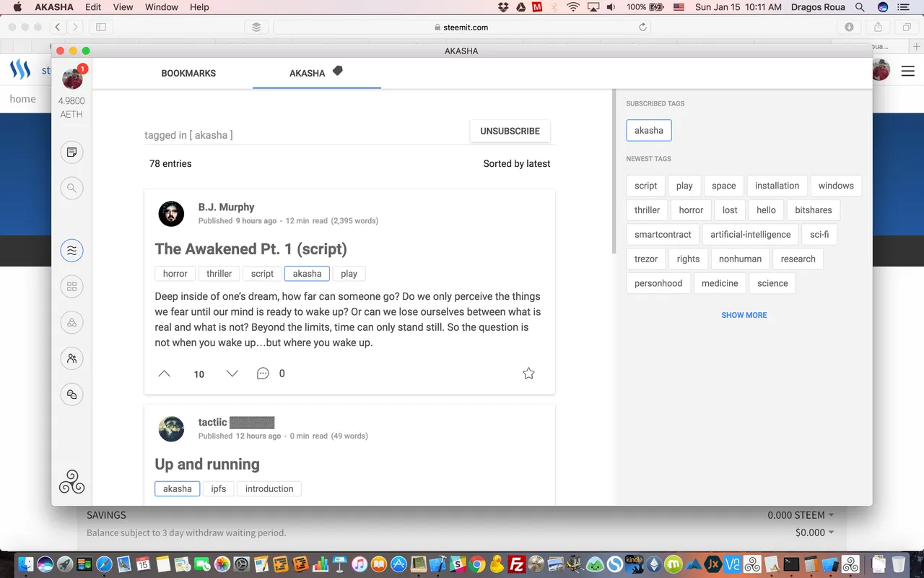Image resolution: width=924 pixels, height=578 pixels.
Task: Open Safari downloads icon
Action: [849, 27]
